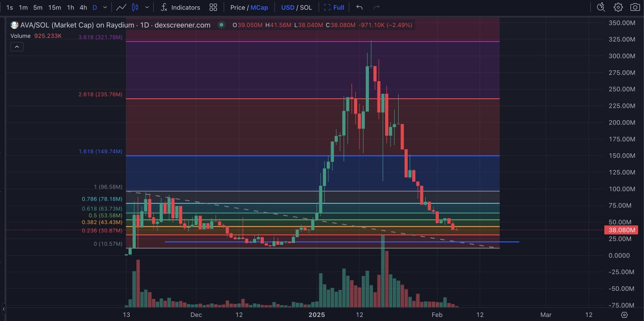Select the 1s timeframe
Screen dimensions: 644x321
point(10,8)
